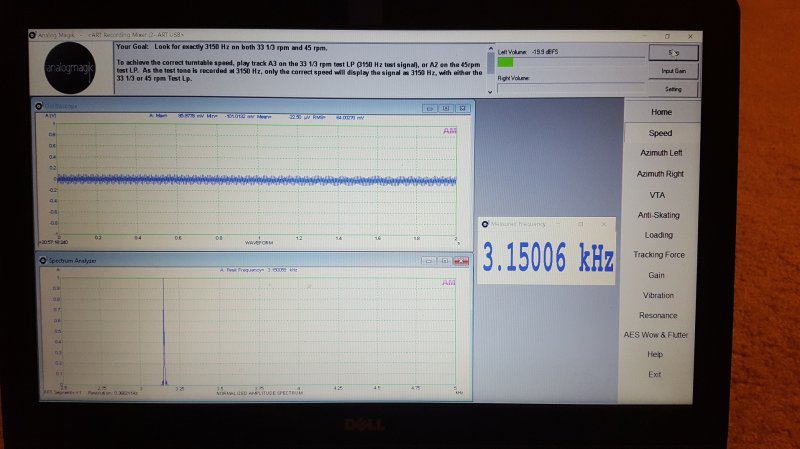Open the Home menu item
The width and height of the screenshot is (800, 449).
[x=661, y=112]
